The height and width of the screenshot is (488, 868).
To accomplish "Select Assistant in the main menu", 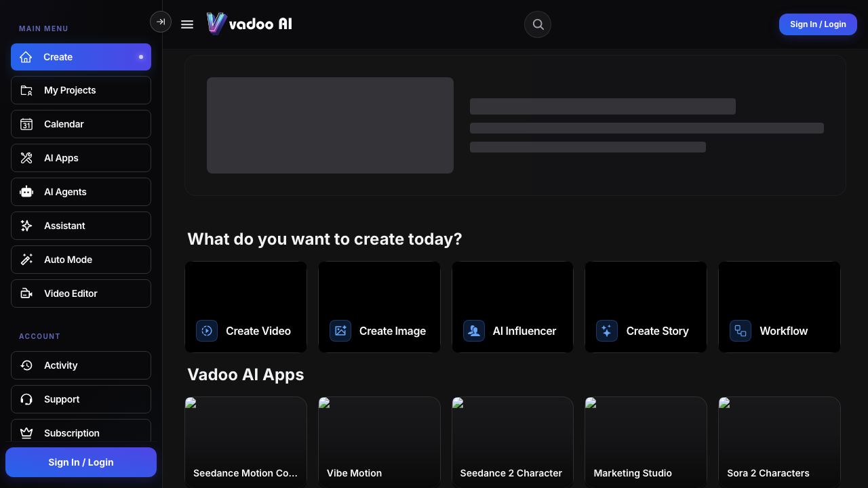I will coord(81,226).
